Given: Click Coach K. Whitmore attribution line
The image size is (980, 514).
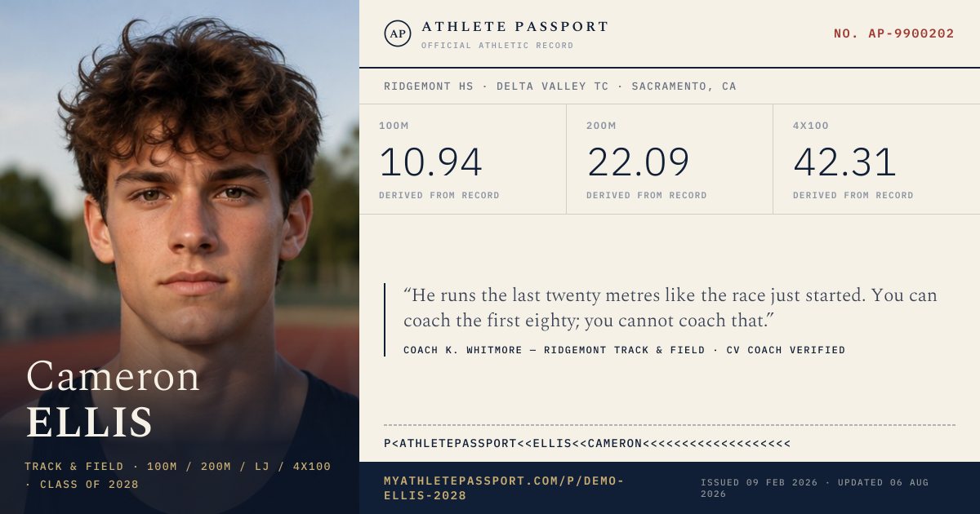Looking at the screenshot, I should [624, 350].
